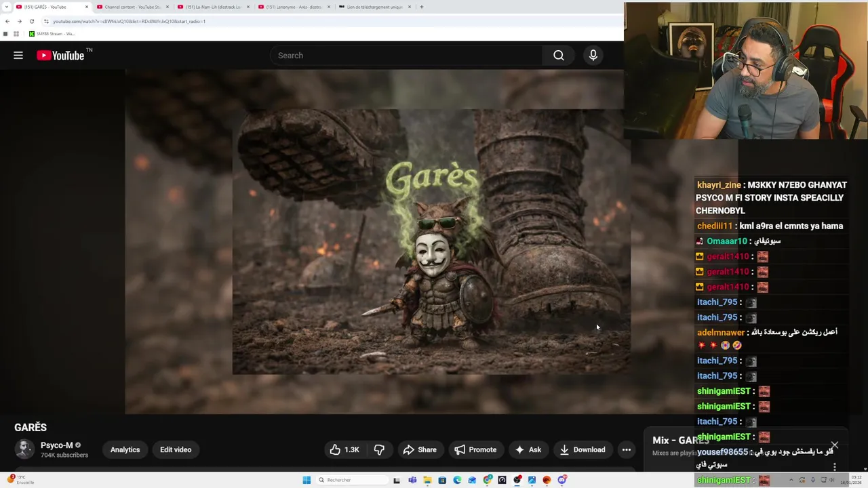
Task: Click Omaaar10 username in chat
Action: pyautogui.click(x=726, y=241)
